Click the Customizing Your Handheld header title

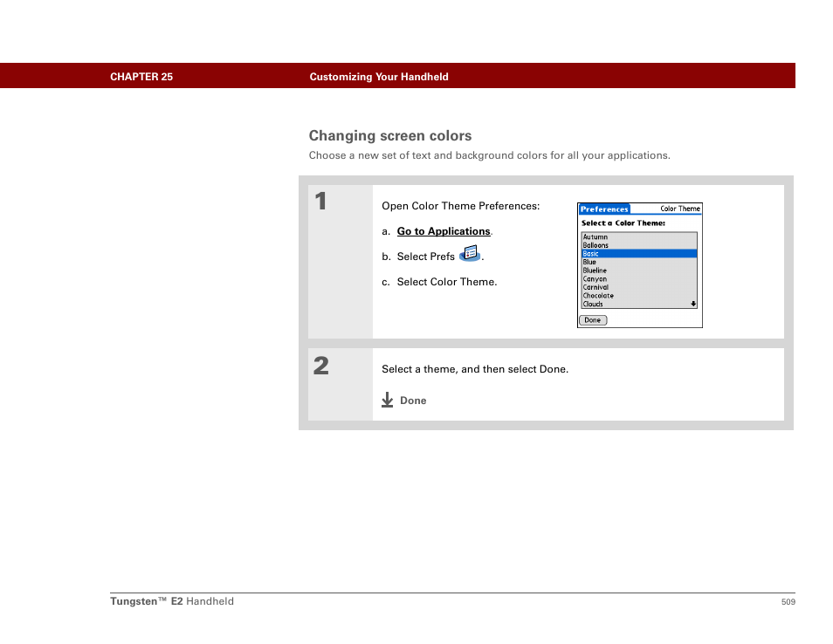[379, 77]
